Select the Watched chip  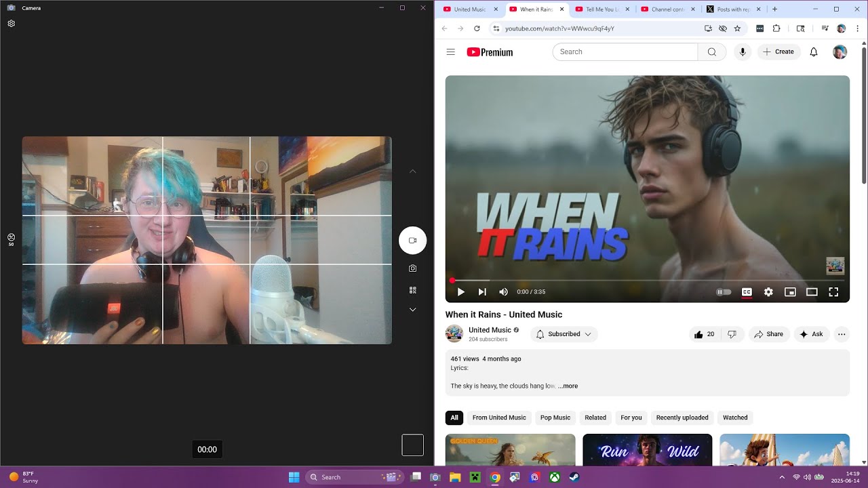[735, 418]
